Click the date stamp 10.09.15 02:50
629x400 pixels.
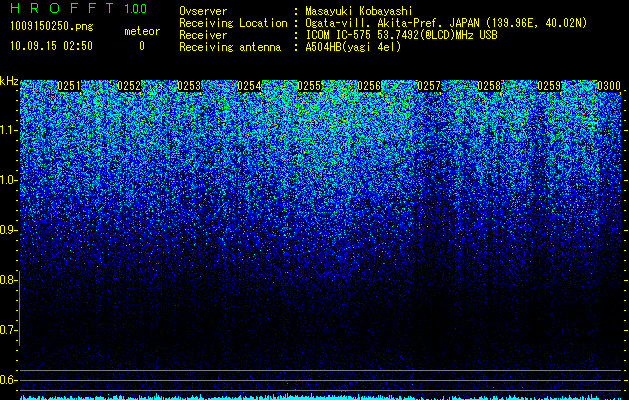[x=52, y=46]
